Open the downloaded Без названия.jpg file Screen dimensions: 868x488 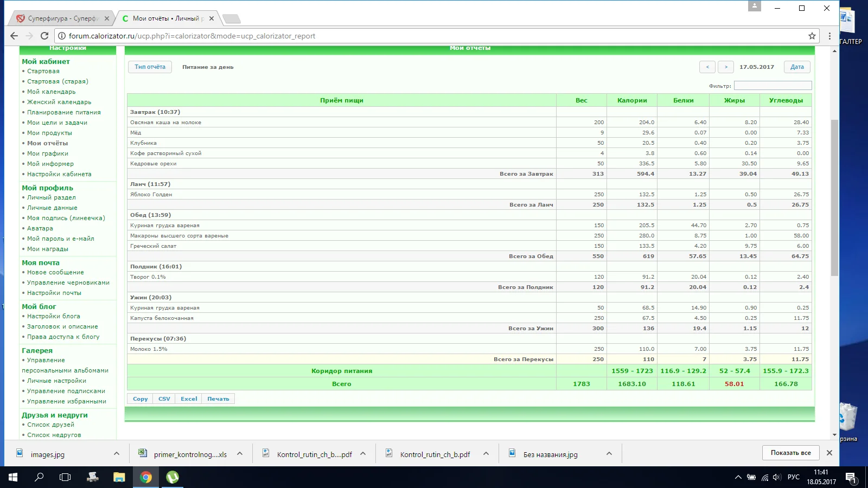click(550, 454)
